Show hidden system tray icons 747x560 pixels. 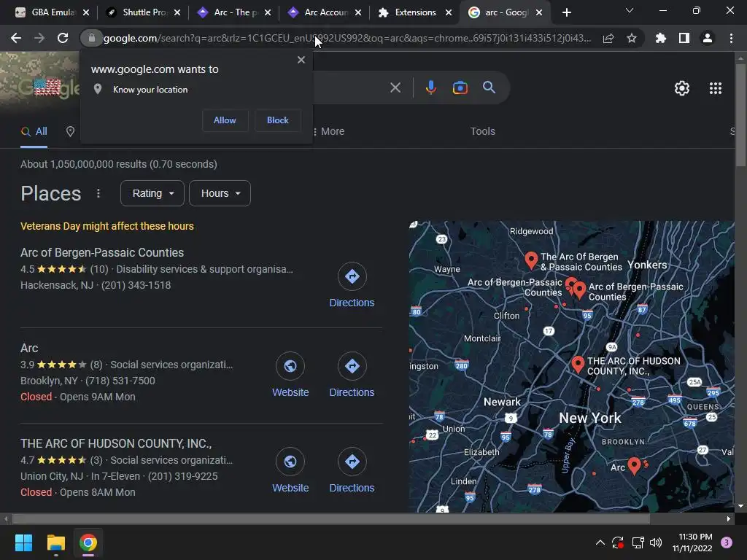pos(600,542)
